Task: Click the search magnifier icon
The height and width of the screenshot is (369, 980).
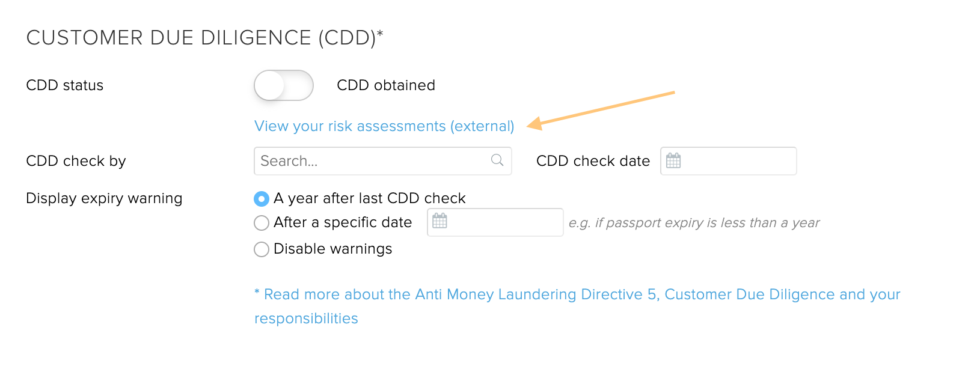Action: tap(497, 160)
